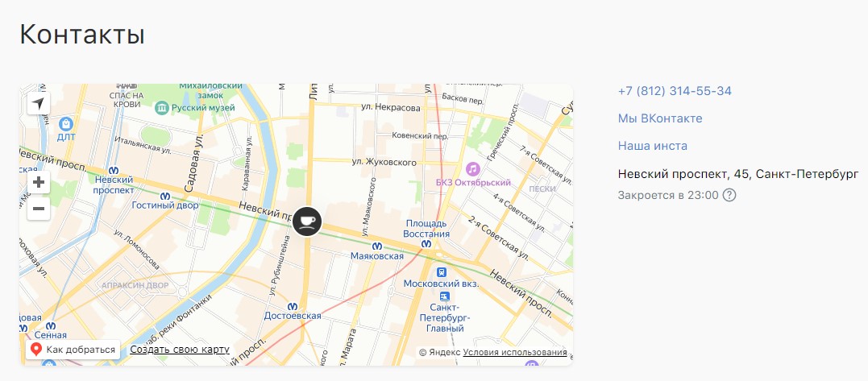
Task: Click the Как добраться directions button
Action: (73, 350)
